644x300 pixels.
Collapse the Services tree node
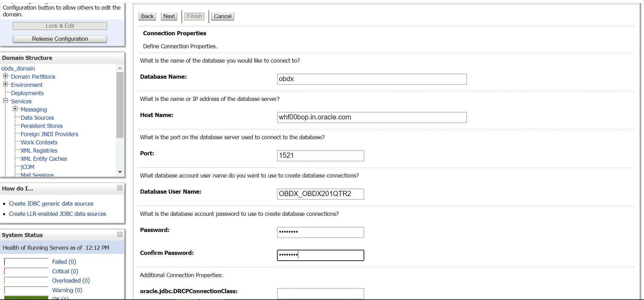pyautogui.click(x=5, y=101)
